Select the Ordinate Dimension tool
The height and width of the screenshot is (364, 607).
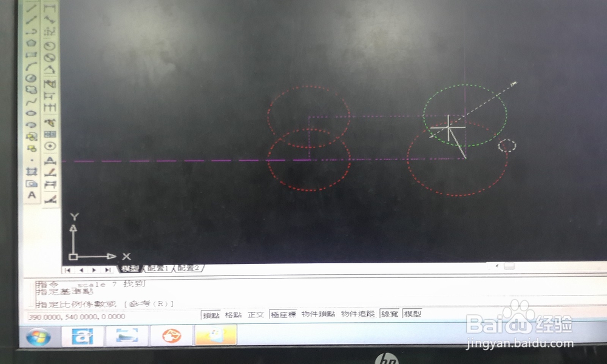click(50, 32)
